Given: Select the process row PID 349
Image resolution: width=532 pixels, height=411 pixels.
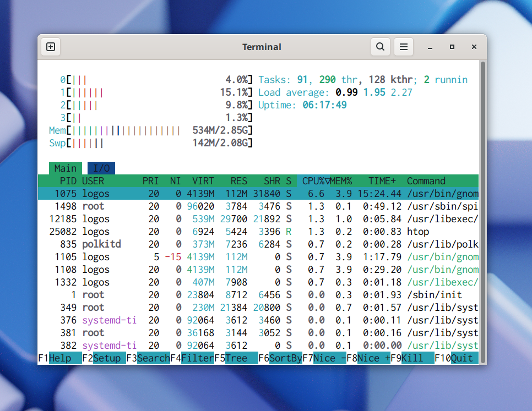Looking at the screenshot, I should point(258,308).
